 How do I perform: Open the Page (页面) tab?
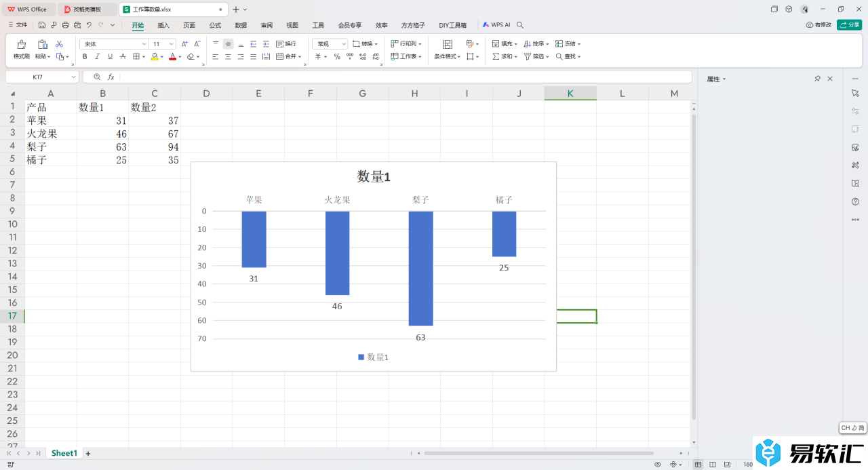(x=189, y=25)
